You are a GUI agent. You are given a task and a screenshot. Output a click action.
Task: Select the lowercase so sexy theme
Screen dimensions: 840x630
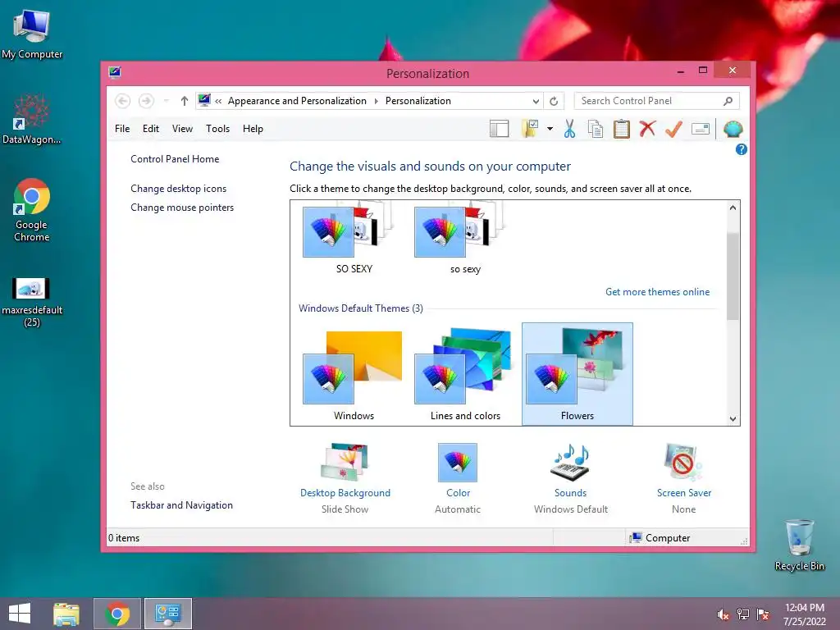465,239
